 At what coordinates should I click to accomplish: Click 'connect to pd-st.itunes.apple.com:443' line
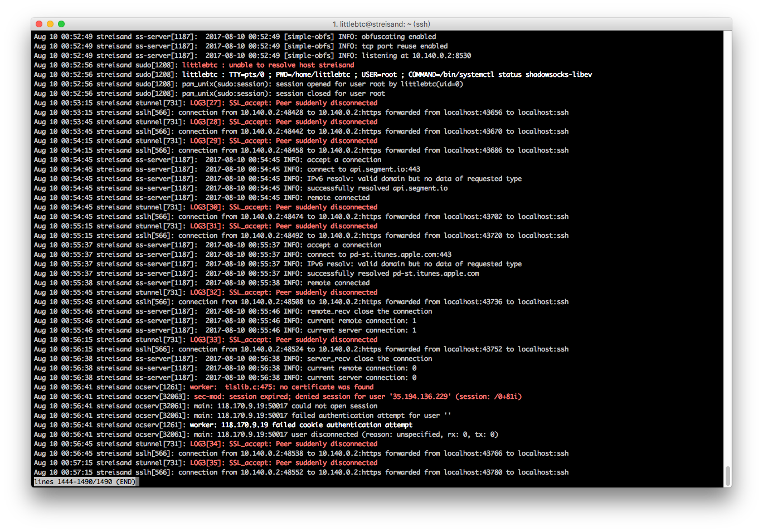242,255
